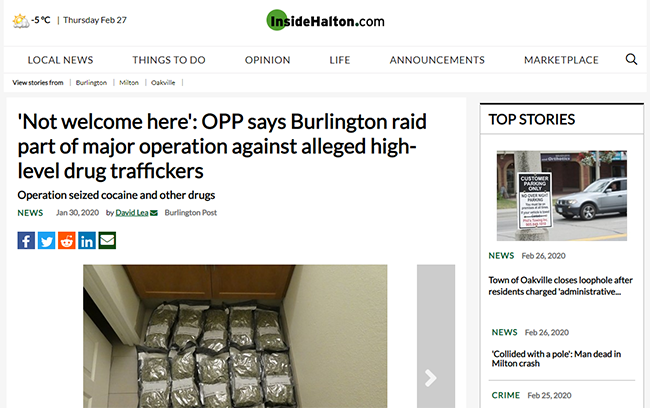Open the Local News menu
This screenshot has width=650, height=408.
(x=61, y=60)
